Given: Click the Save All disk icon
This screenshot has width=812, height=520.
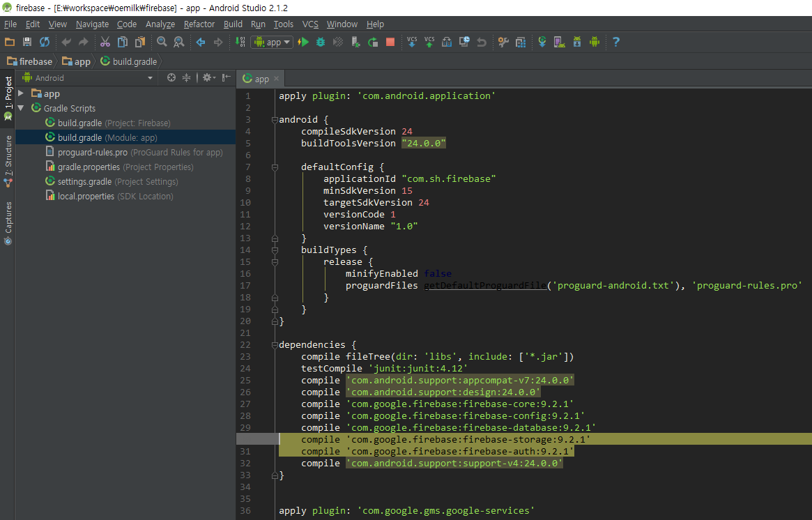Looking at the screenshot, I should [x=27, y=43].
